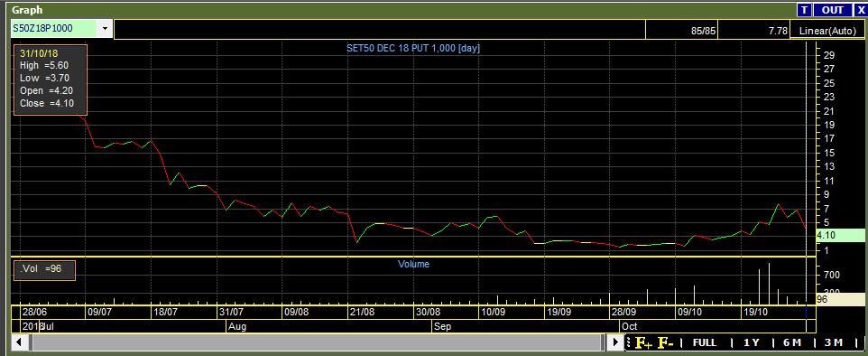Show FULL time range

point(704,342)
